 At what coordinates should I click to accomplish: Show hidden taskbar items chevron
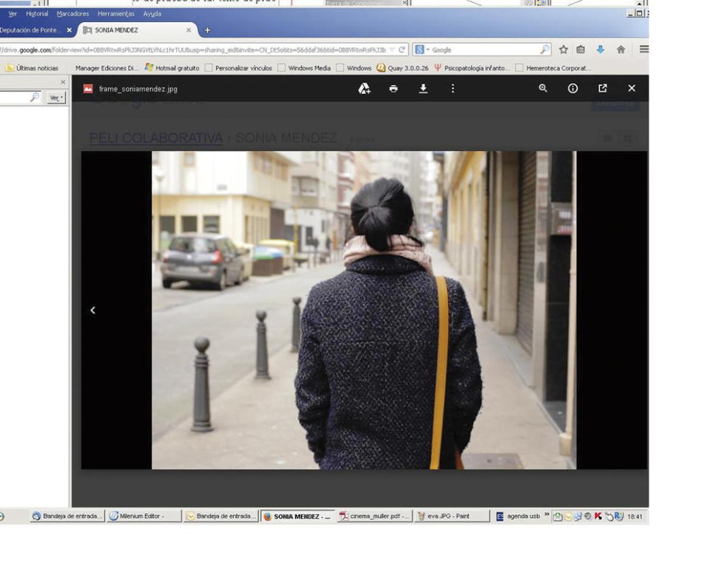pos(547,515)
